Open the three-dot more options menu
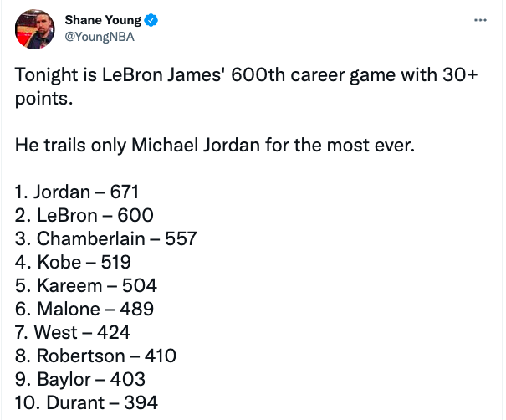The height and width of the screenshot is (420, 506). coord(480,20)
